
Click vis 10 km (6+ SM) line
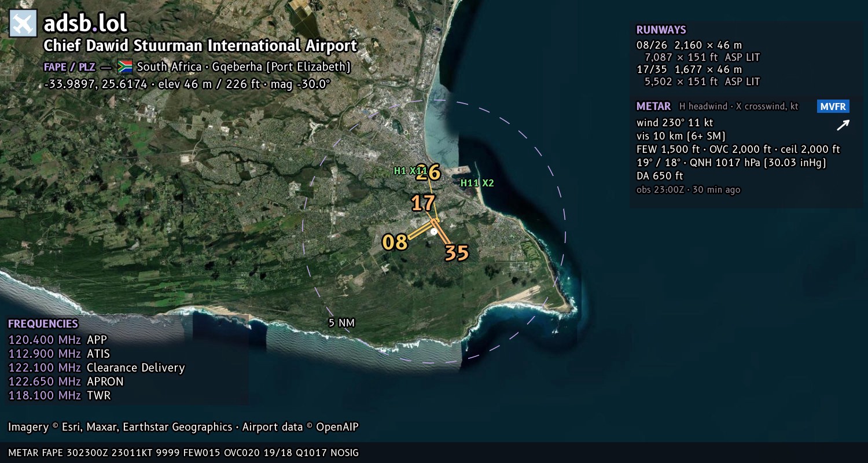pyautogui.click(x=681, y=136)
